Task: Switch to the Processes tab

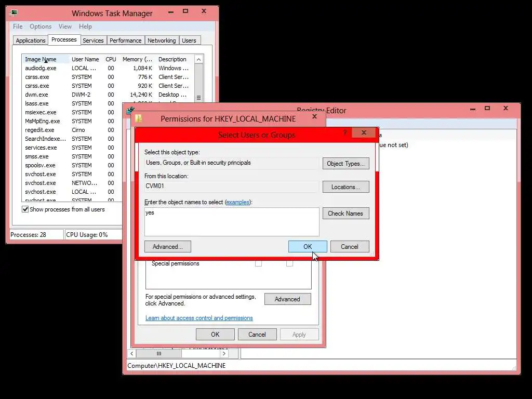Action: point(64,39)
